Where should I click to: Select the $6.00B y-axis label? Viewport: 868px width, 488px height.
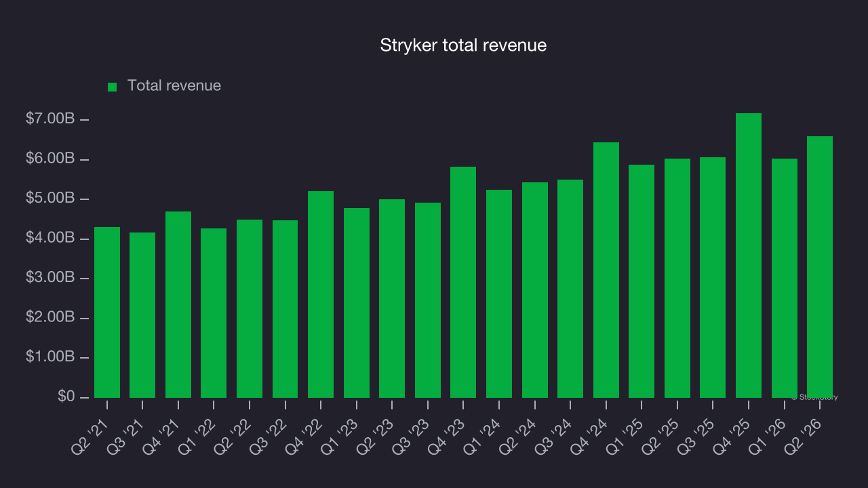[x=50, y=158]
